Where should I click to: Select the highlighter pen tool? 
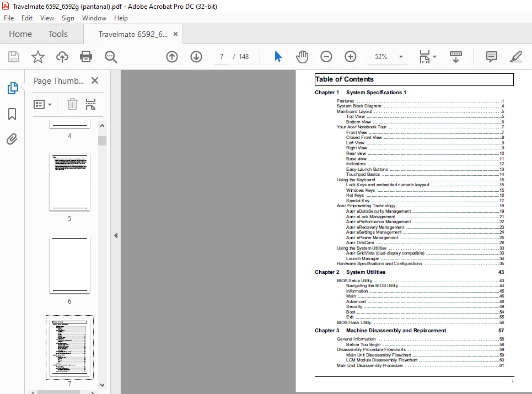[x=515, y=57]
